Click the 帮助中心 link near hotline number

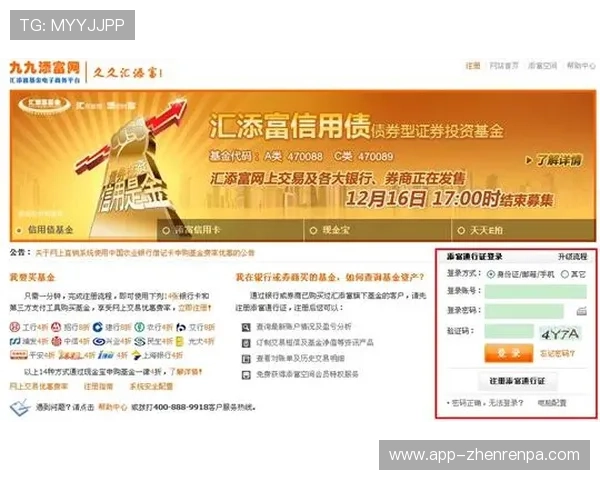(112, 407)
